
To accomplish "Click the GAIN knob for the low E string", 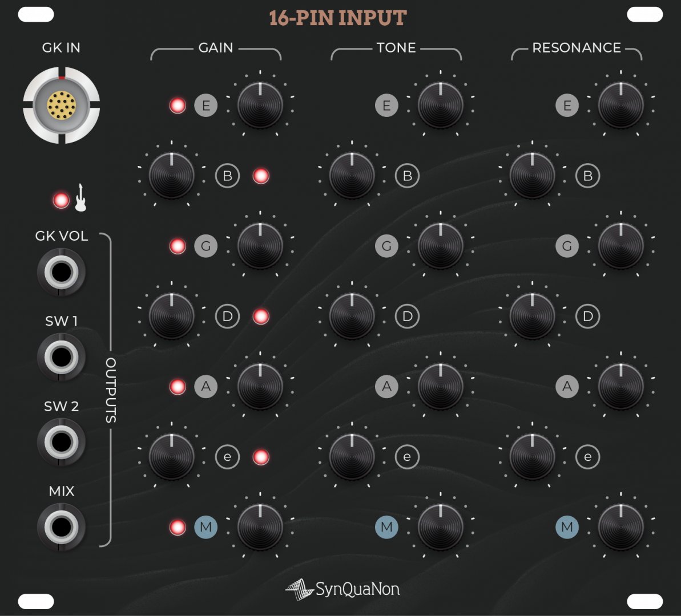I will pyautogui.click(x=260, y=106).
